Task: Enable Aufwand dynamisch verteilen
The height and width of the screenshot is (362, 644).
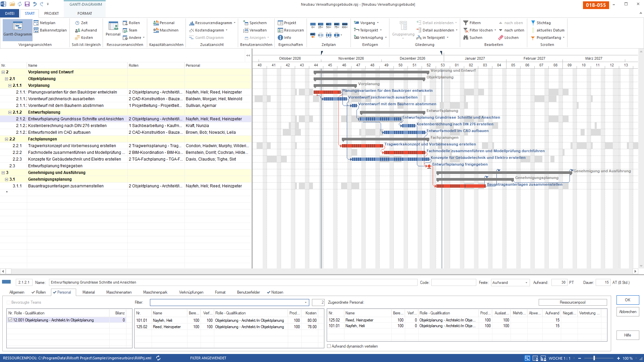Action: click(x=329, y=346)
